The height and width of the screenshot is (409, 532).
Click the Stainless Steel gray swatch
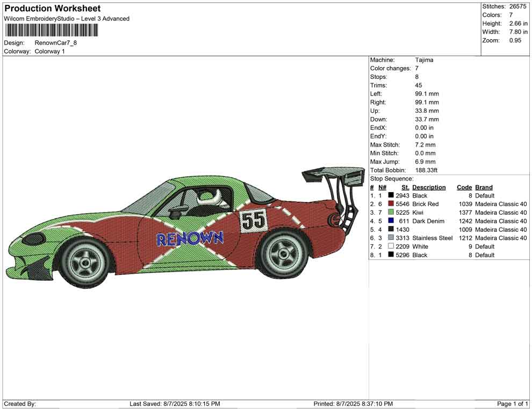pos(391,238)
